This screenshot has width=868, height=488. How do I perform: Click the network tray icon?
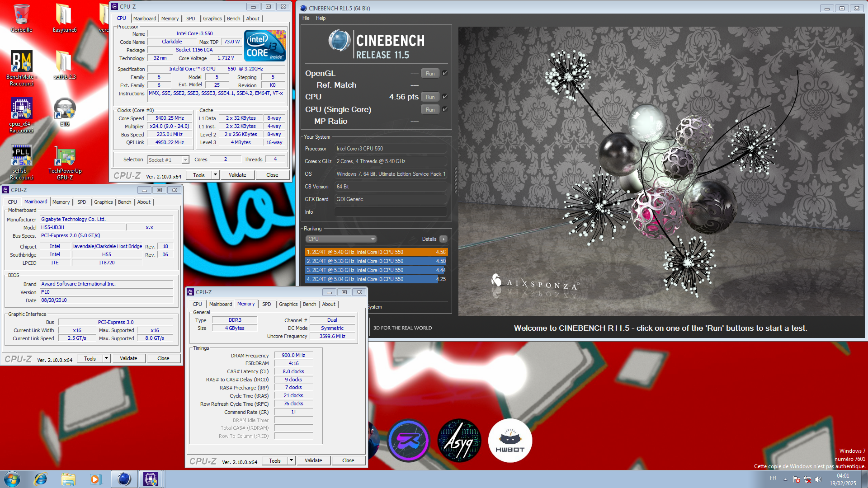807,479
